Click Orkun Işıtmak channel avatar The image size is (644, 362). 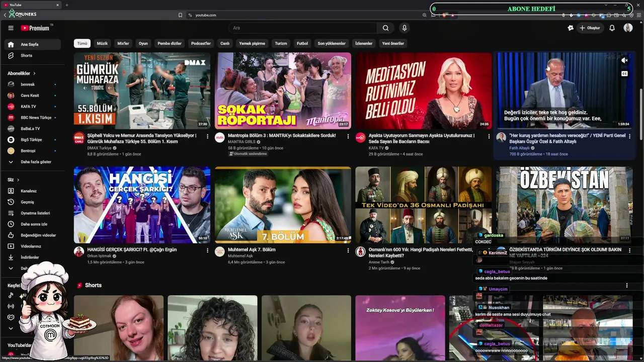(x=79, y=252)
